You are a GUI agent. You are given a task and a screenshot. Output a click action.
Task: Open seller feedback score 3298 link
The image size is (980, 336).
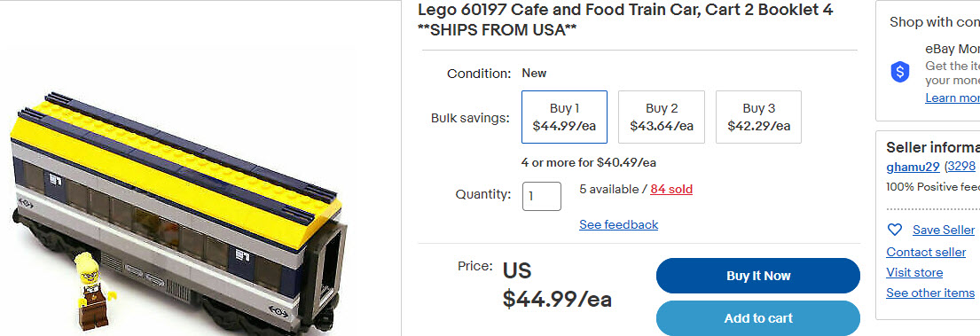pos(961,167)
